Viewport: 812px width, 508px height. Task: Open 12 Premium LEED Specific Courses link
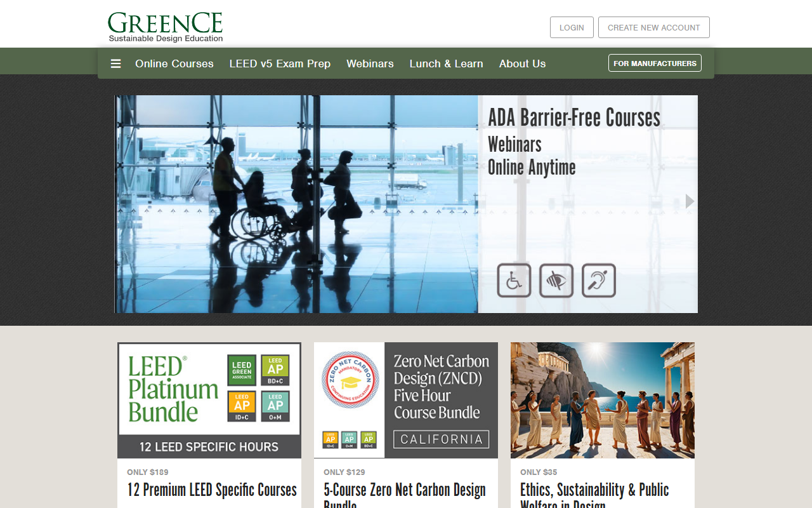pos(212,490)
